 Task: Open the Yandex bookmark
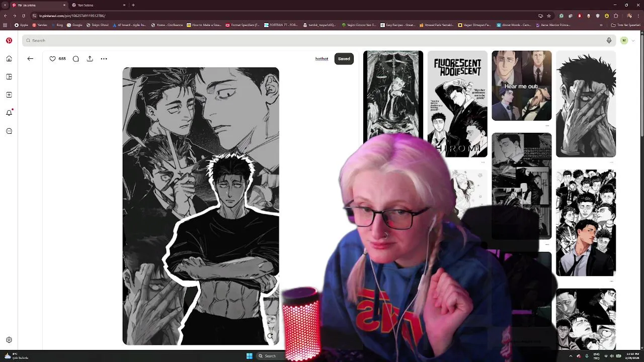tap(40, 25)
